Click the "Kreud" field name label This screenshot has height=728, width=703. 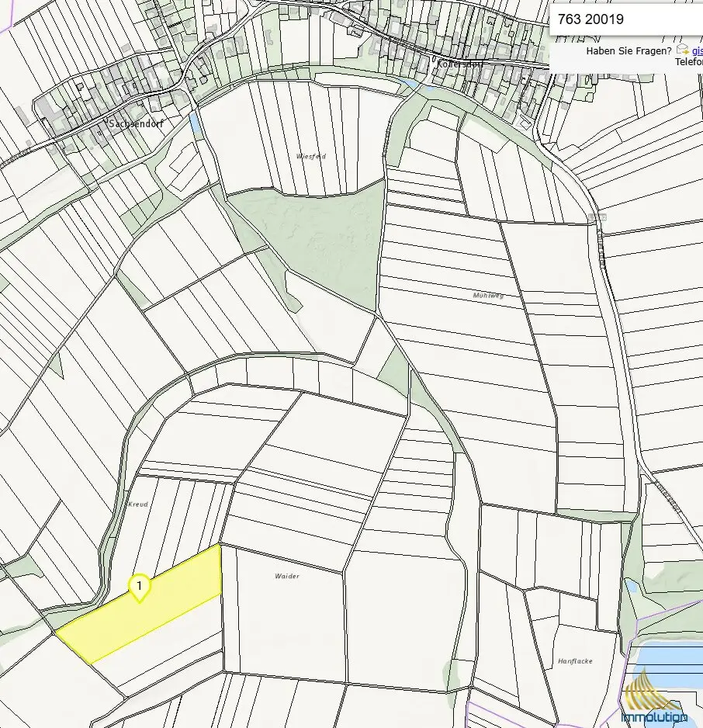click(138, 504)
